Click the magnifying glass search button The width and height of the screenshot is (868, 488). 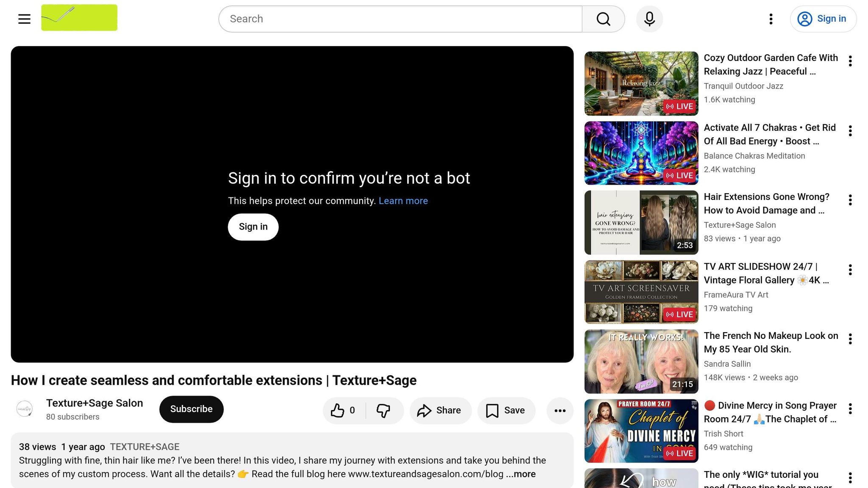point(604,19)
